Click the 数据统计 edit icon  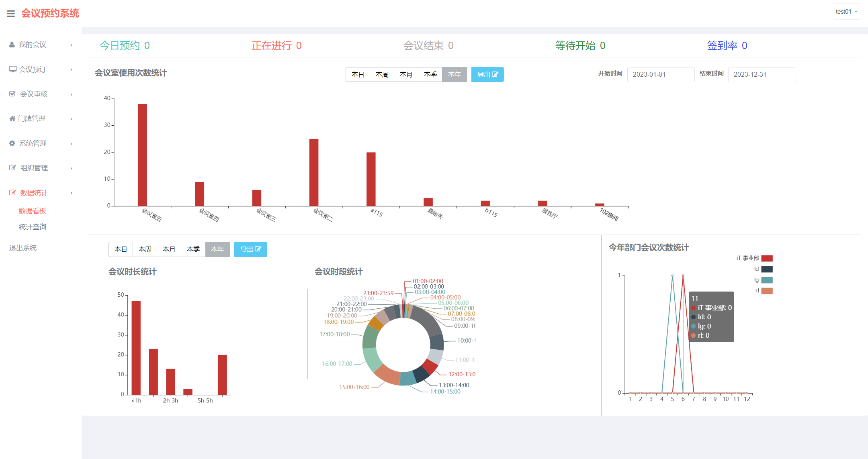12,193
